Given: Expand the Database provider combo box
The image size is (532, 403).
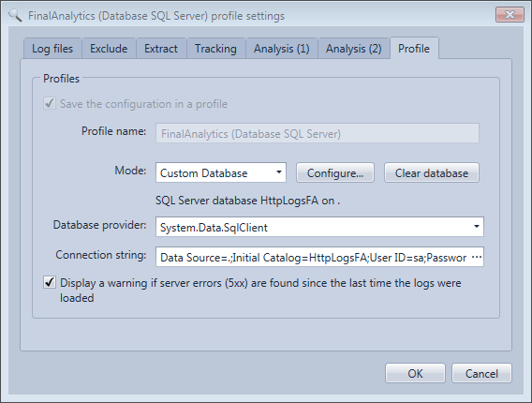Looking at the screenshot, I should tap(319, 227).
